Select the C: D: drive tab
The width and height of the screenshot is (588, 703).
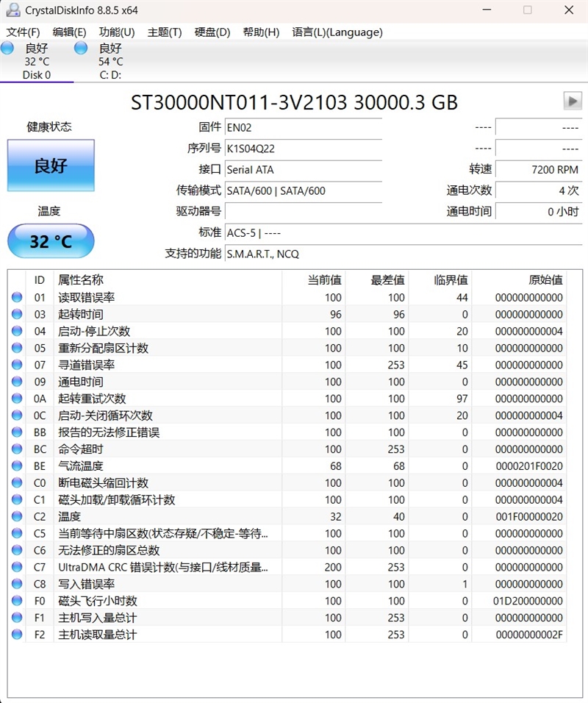click(110, 62)
